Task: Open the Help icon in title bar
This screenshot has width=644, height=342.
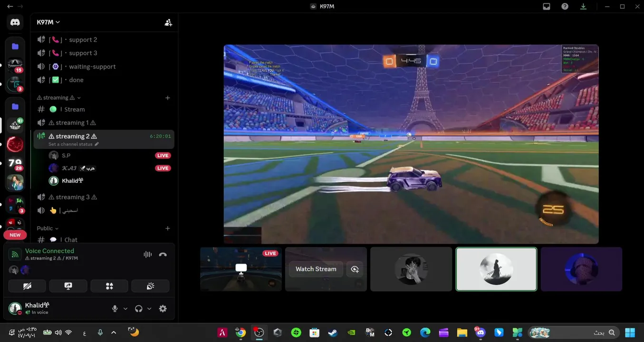Action: pyautogui.click(x=565, y=7)
